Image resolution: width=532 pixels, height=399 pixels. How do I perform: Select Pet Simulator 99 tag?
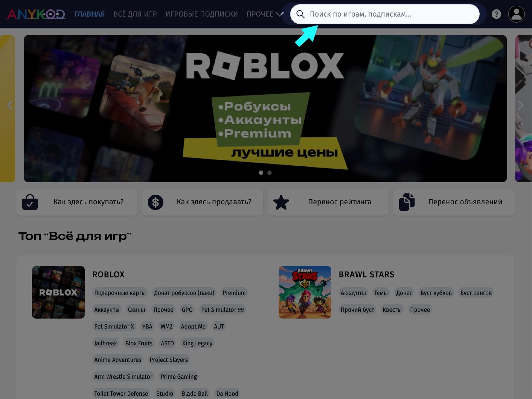tap(222, 310)
